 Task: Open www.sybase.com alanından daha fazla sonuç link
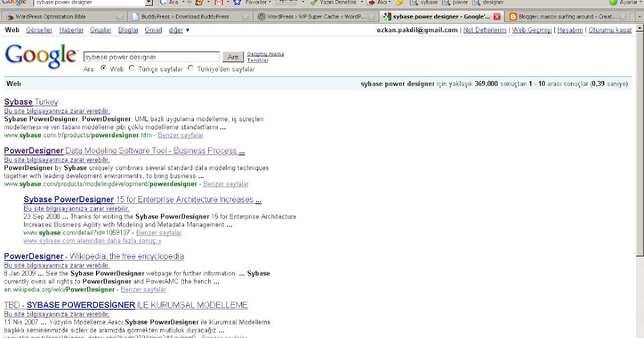coord(92,241)
